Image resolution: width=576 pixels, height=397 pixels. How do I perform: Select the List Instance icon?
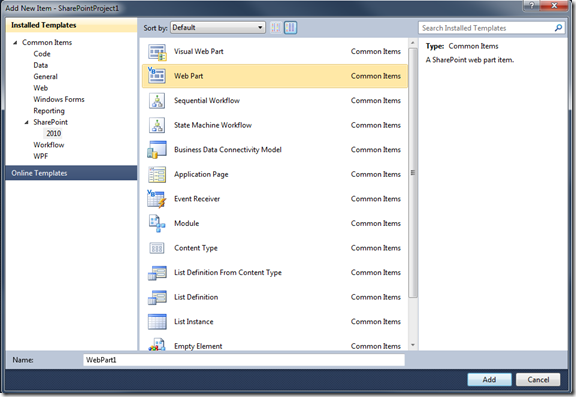coord(157,322)
